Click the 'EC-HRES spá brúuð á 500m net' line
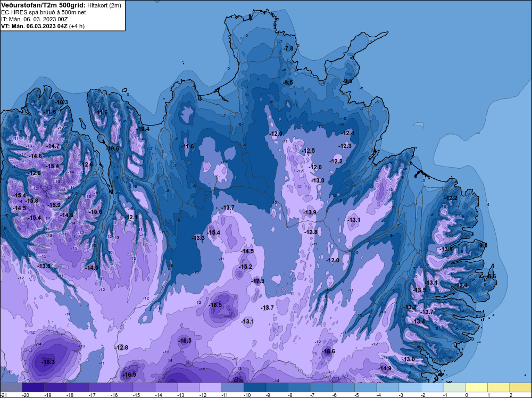532x398 pixels. pos(44,12)
